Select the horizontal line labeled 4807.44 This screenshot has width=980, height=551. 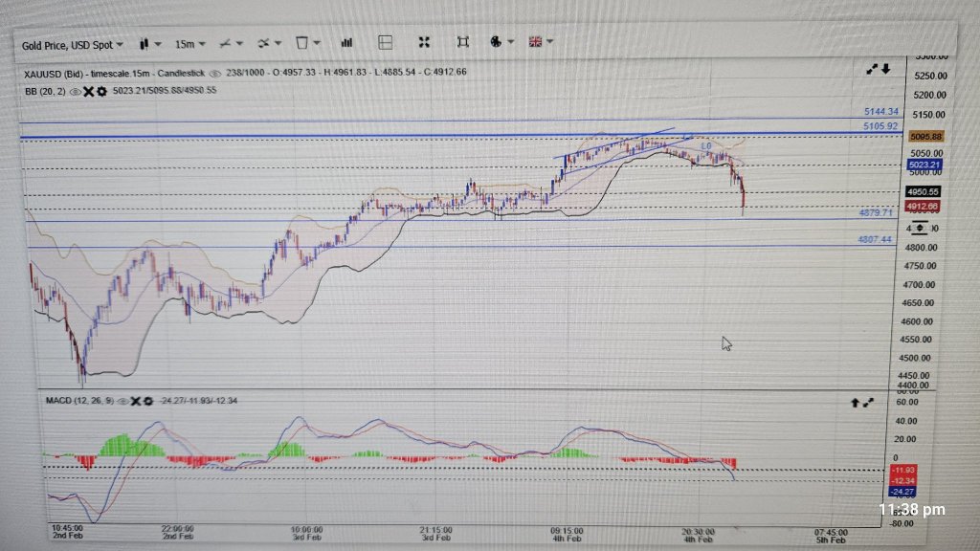[x=459, y=247]
